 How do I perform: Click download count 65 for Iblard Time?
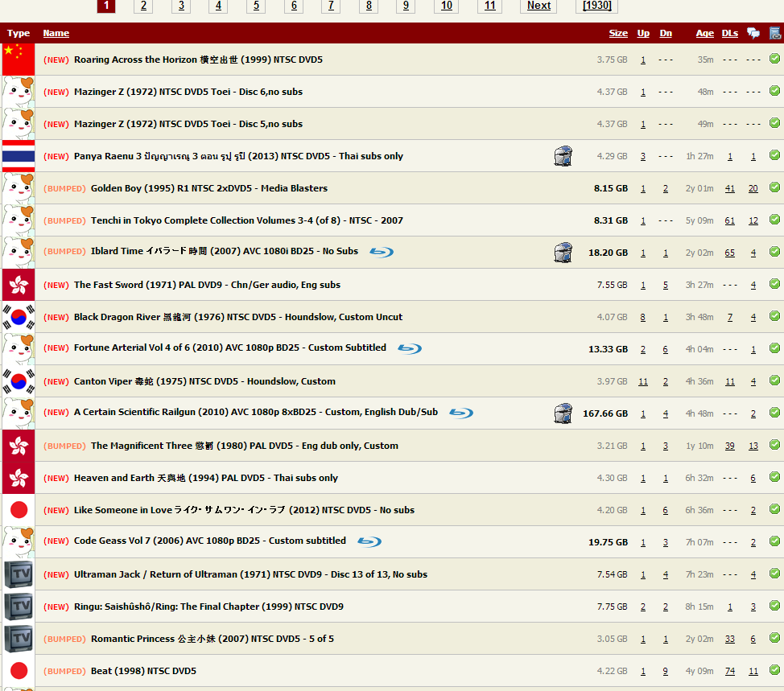tap(730, 253)
